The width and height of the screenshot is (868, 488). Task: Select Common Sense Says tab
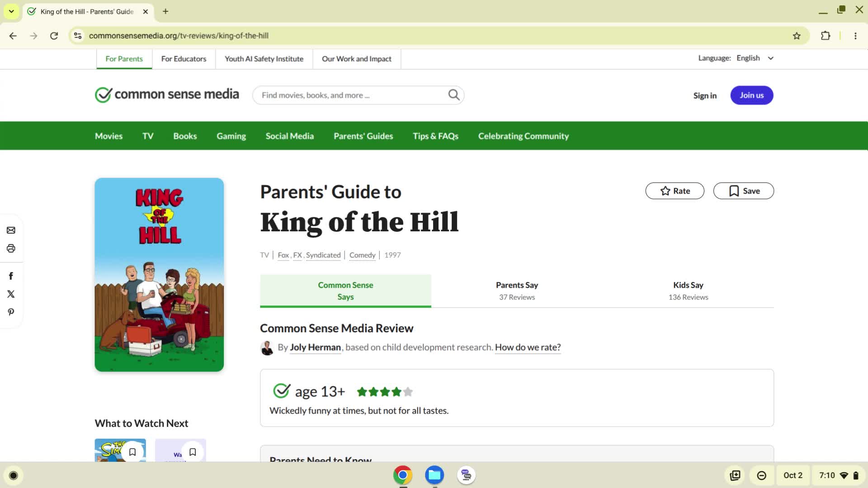[x=345, y=291]
